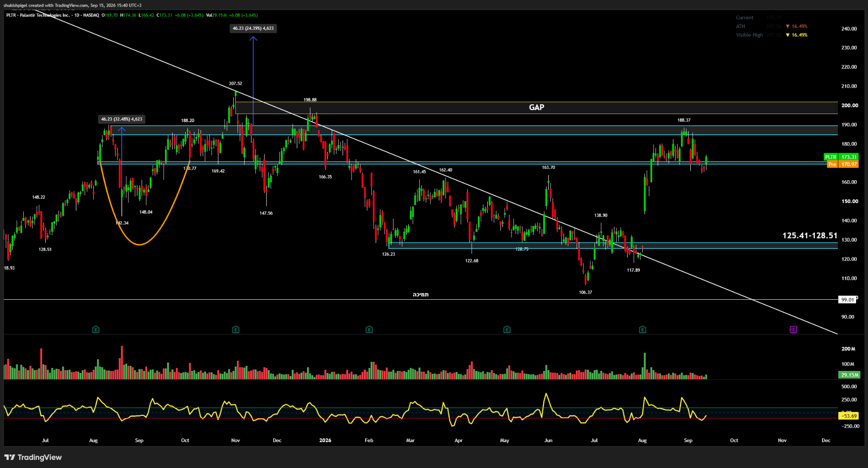
Task: Click the 106.37 low price label
Action: pos(586,292)
